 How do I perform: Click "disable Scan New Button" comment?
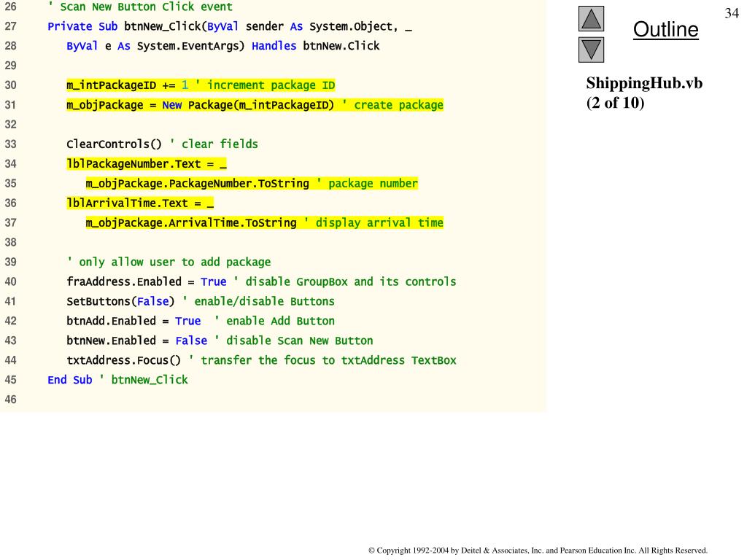coord(293,341)
